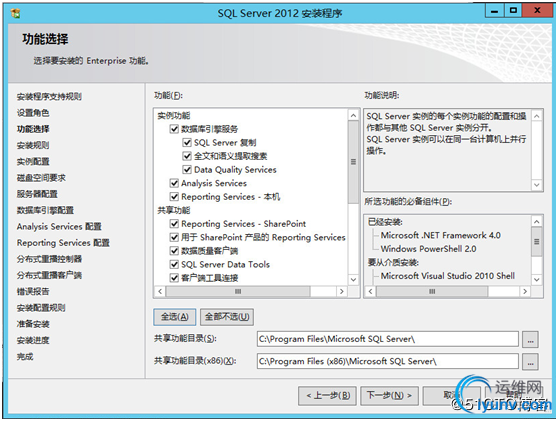
Task: Click 分布式重播控制器 step in sidebar
Action: [x=49, y=259]
